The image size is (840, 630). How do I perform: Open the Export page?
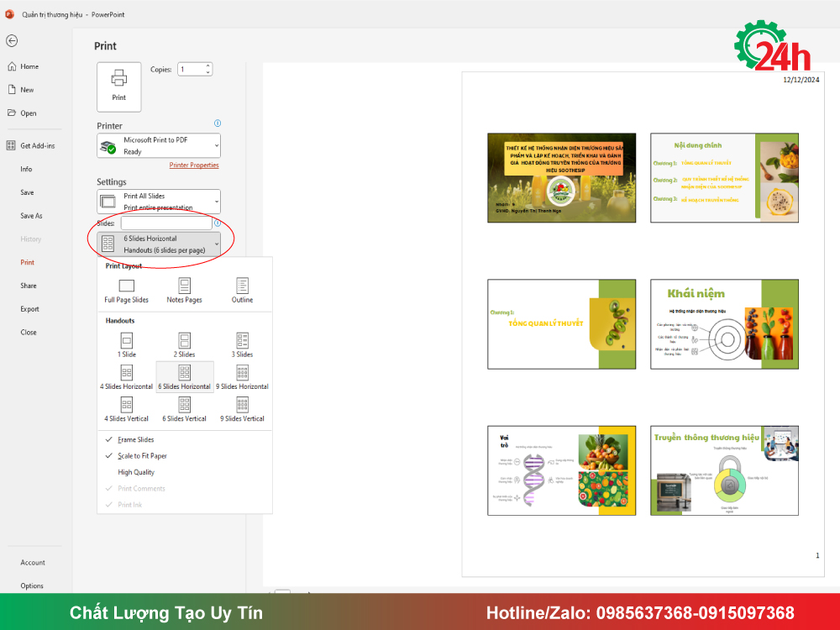29,309
